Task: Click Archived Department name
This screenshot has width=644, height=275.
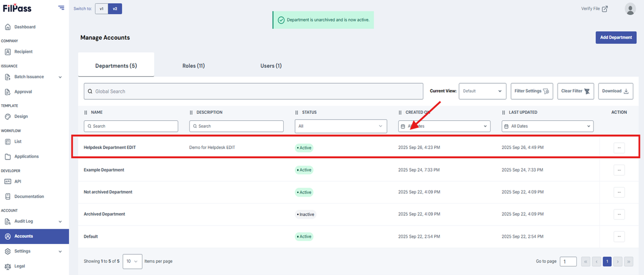Action: point(104,214)
